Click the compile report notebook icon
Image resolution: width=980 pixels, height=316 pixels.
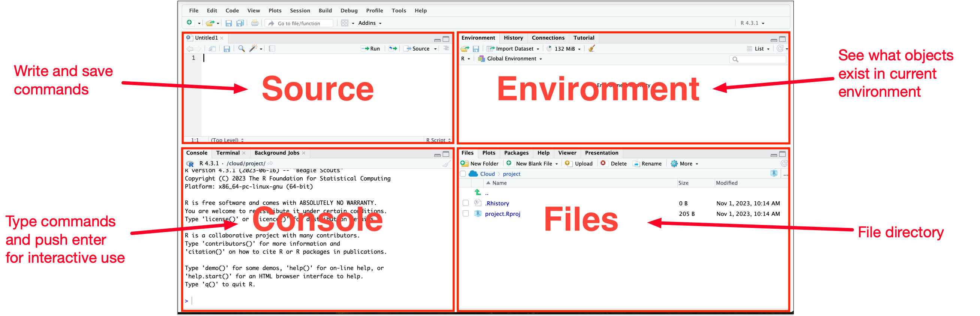pyautogui.click(x=272, y=49)
